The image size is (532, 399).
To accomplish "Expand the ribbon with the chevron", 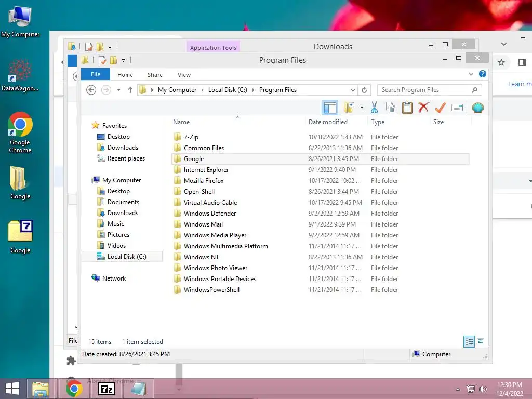I will tap(471, 74).
